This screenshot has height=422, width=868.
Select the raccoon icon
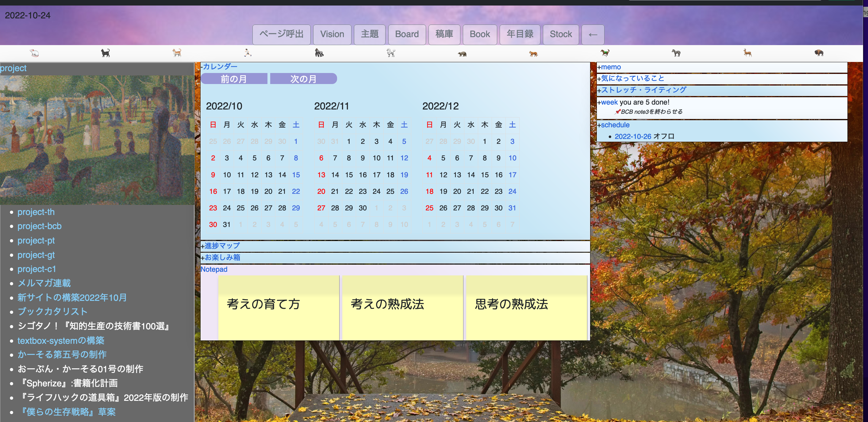click(x=462, y=53)
